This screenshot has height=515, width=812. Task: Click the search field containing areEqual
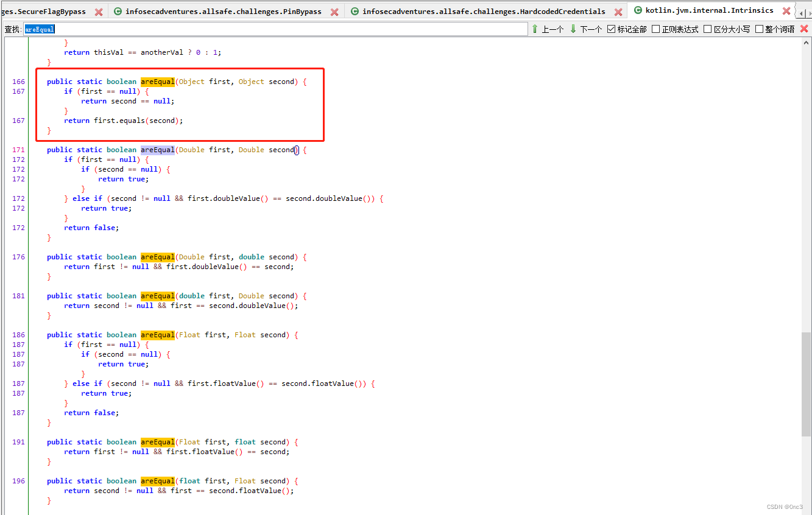click(x=276, y=29)
